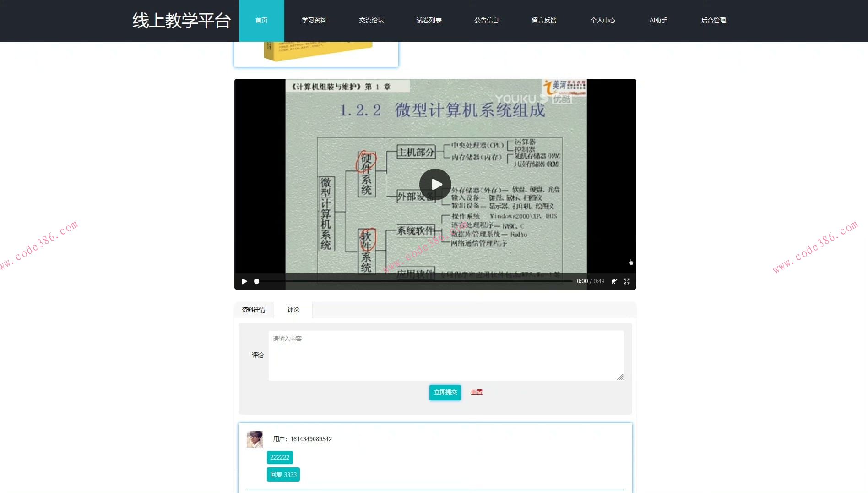
Task: Open the 交流论坛 menu item
Action: point(371,21)
